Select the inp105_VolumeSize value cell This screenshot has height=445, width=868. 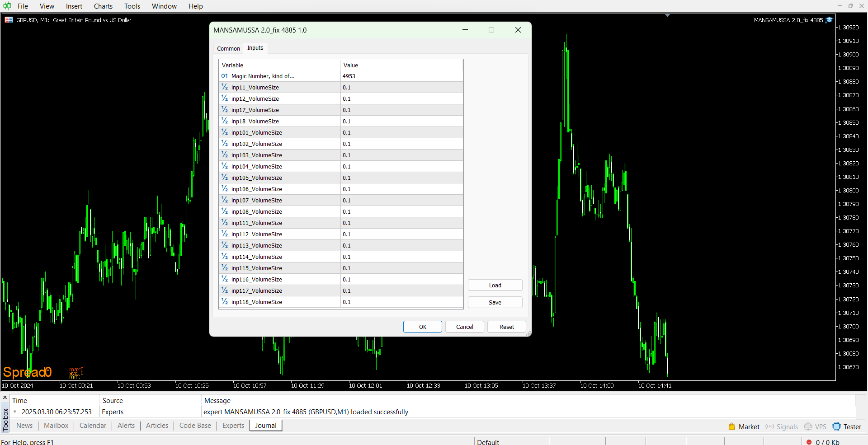point(401,178)
